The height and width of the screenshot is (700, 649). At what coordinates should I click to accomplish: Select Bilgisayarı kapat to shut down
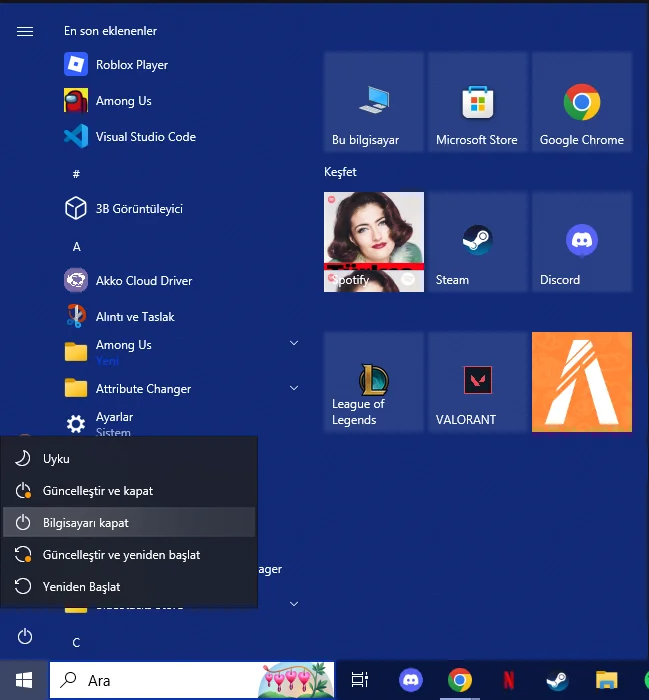[x=129, y=522]
